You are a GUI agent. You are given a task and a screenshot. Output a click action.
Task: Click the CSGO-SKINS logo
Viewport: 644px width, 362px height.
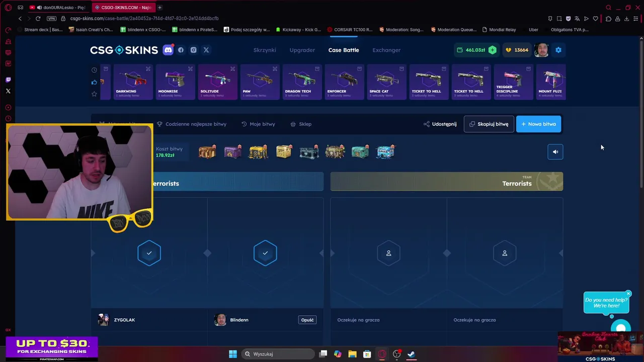(x=124, y=50)
